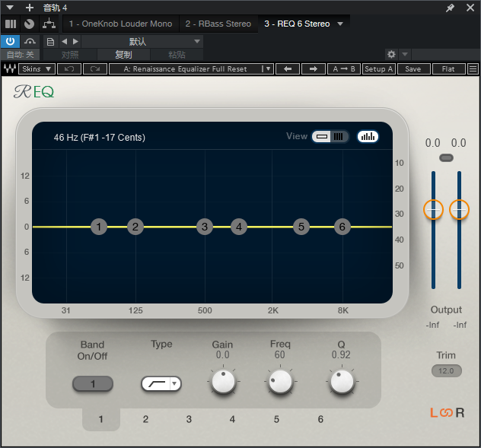
Task: Expand the arrow next to the gear icon
Action: [405, 55]
